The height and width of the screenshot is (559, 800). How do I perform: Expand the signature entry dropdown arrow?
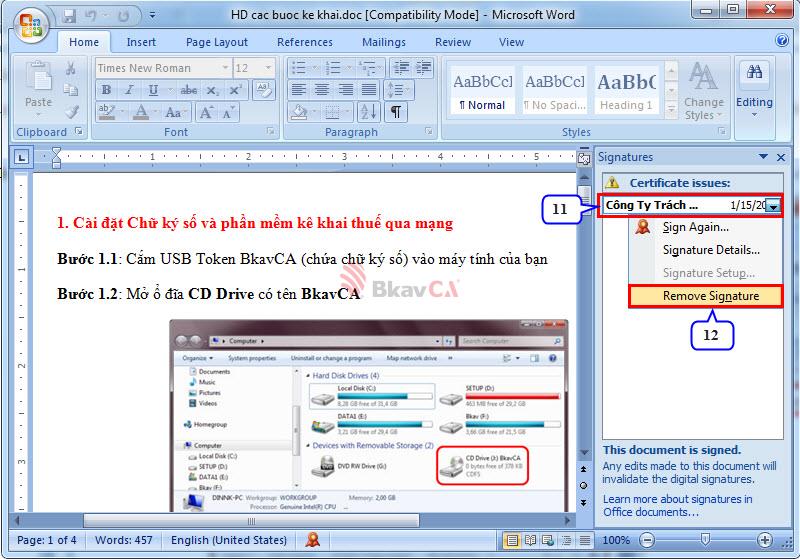pyautogui.click(x=774, y=205)
